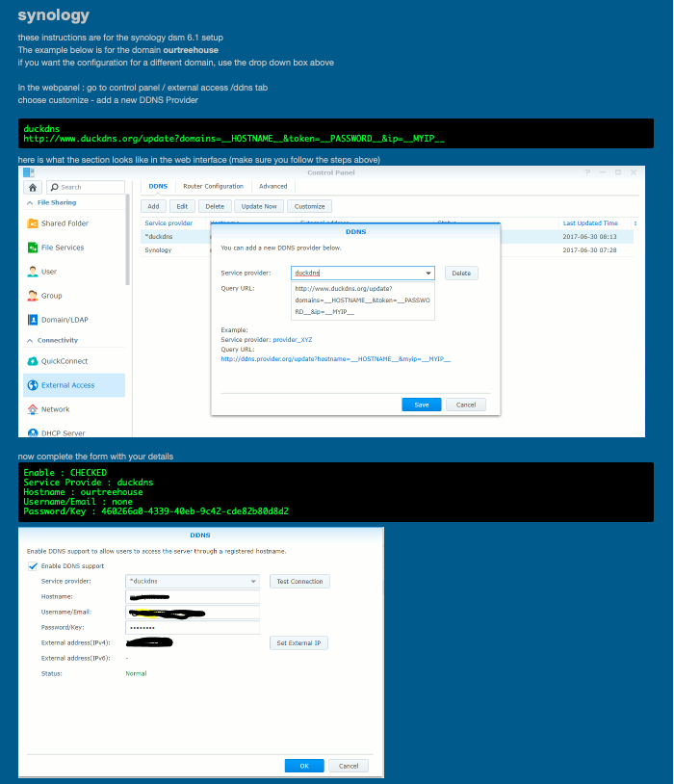Image resolution: width=674 pixels, height=784 pixels.
Task: Click the Password/Key input field
Action: (193, 627)
